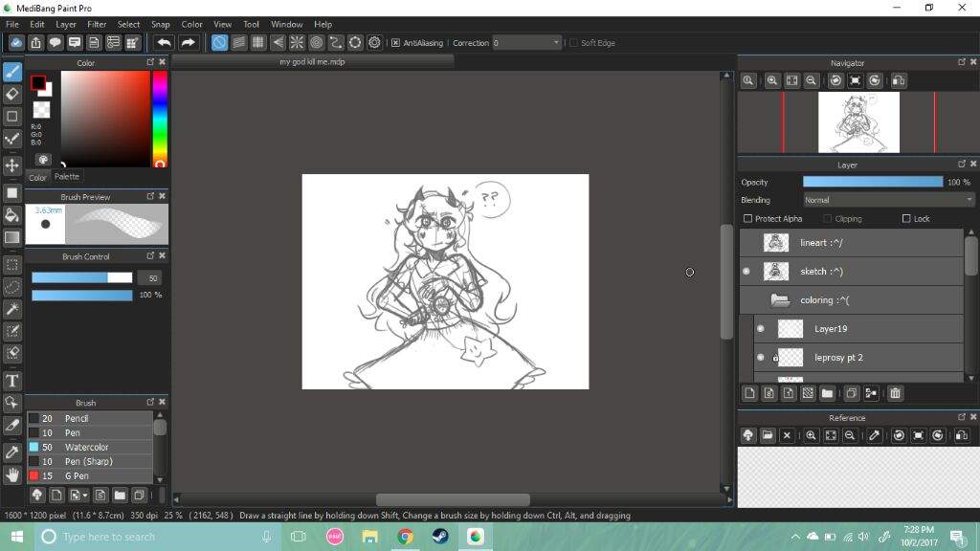Switch to the Palette tab
This screenshot has height=551, width=980.
click(67, 177)
